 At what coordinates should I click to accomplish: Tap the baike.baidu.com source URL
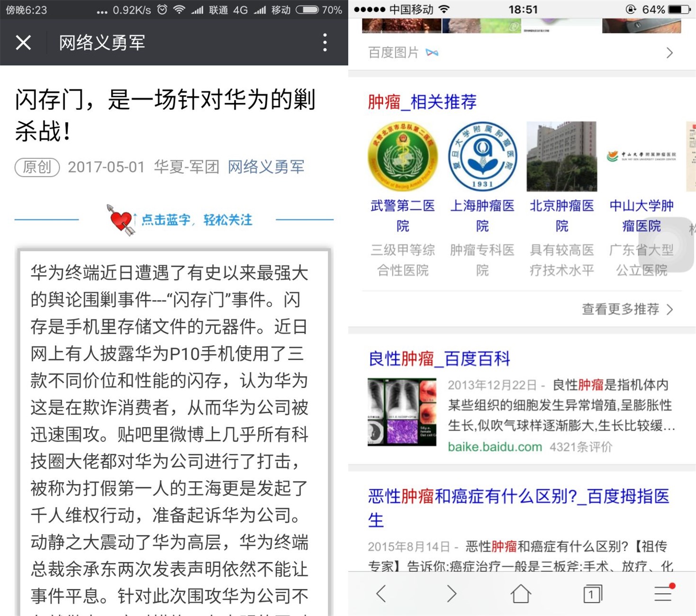tap(495, 447)
